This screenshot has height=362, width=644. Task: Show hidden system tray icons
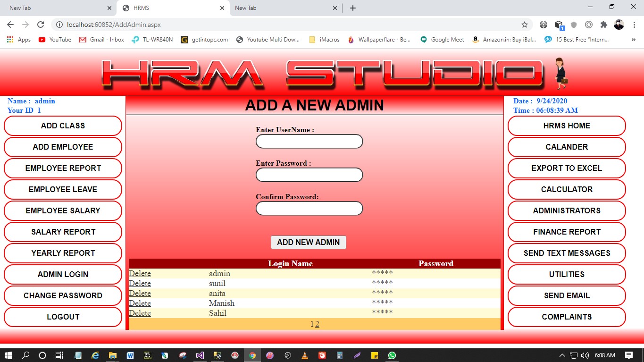(562, 355)
